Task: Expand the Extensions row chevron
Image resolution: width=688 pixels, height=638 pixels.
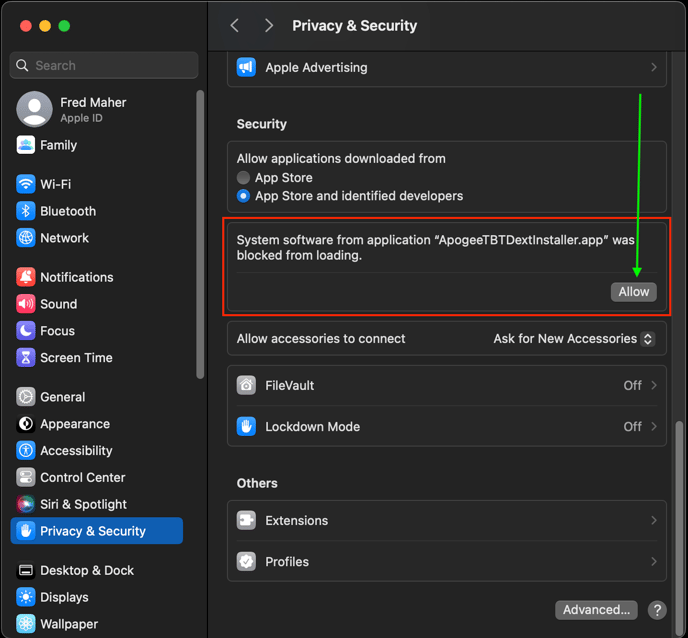Action: click(654, 520)
